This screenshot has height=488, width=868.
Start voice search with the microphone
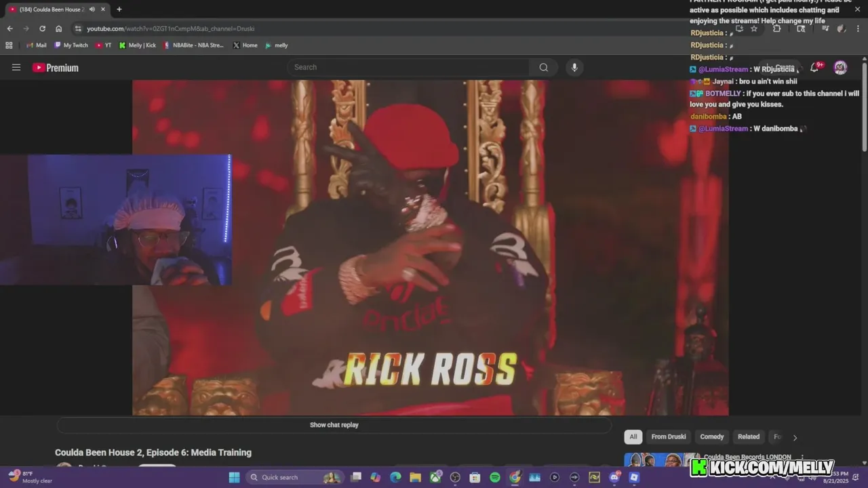click(574, 67)
